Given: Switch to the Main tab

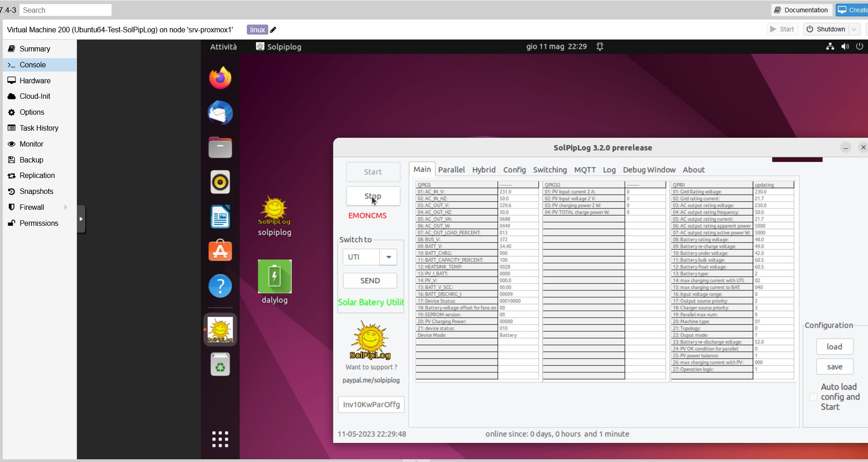Looking at the screenshot, I should tap(422, 169).
